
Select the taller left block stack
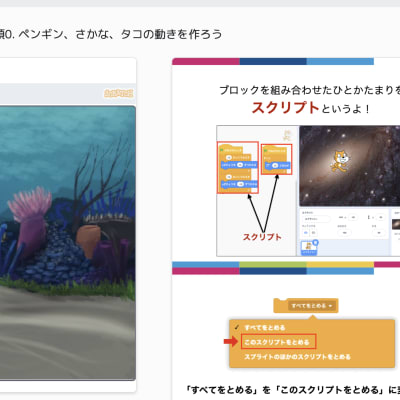click(x=238, y=168)
